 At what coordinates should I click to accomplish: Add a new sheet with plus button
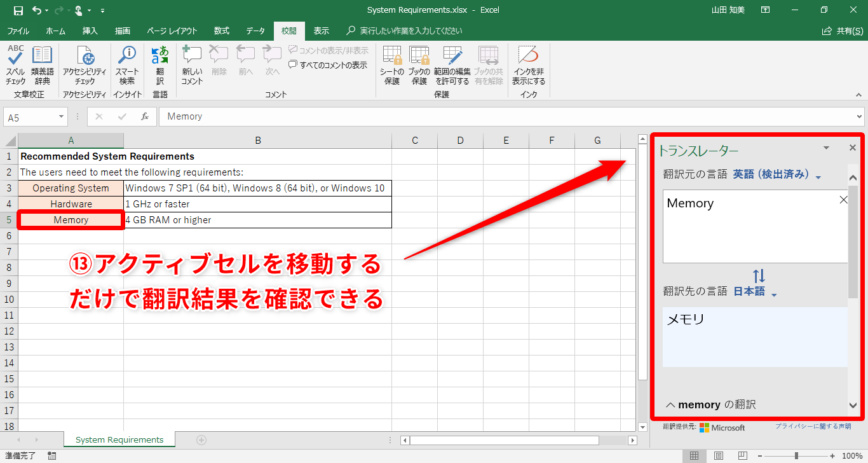point(201,440)
